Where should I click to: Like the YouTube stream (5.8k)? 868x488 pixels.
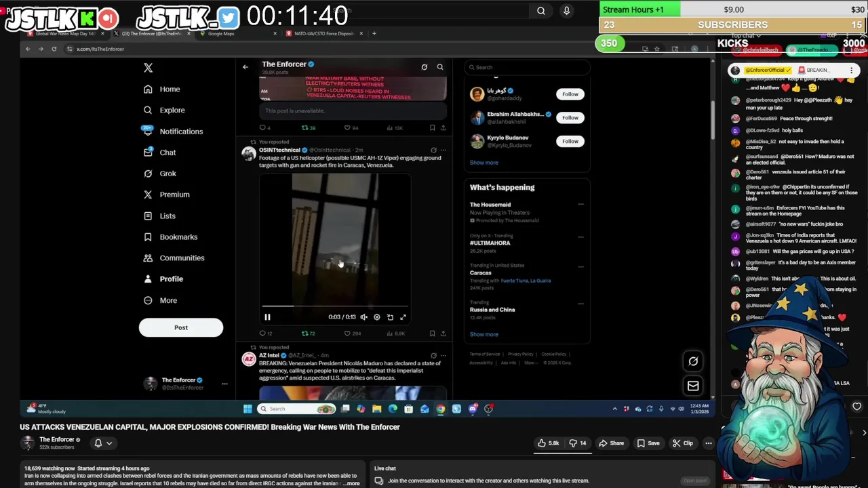(x=549, y=443)
